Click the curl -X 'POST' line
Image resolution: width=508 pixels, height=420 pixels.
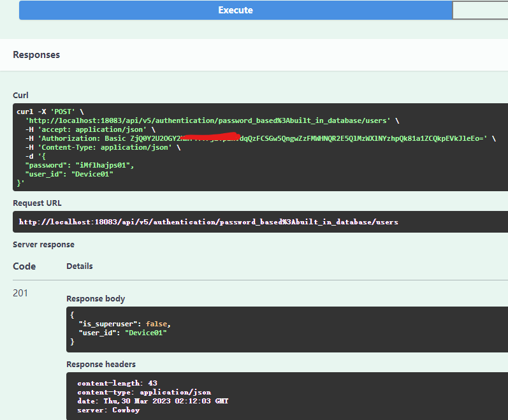tap(50, 112)
